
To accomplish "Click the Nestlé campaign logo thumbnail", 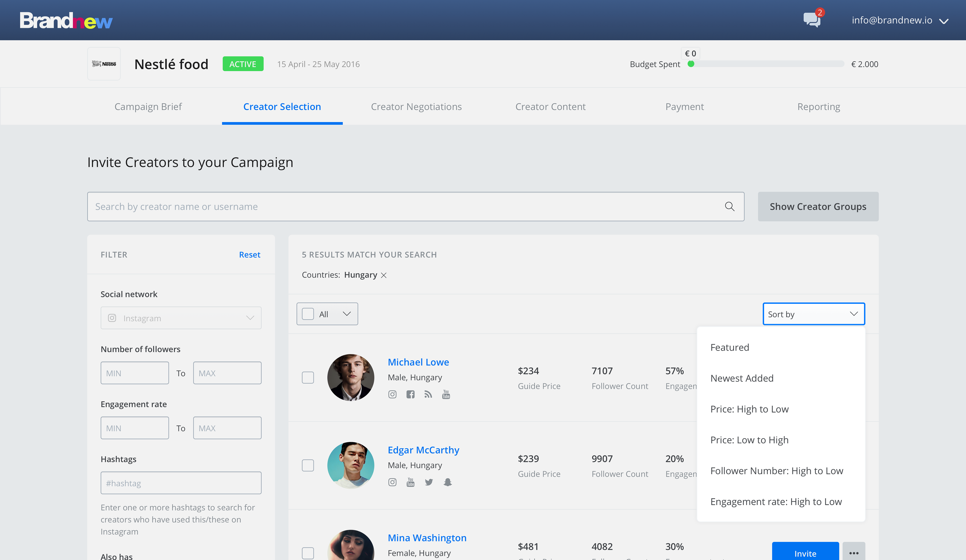I will (x=104, y=64).
